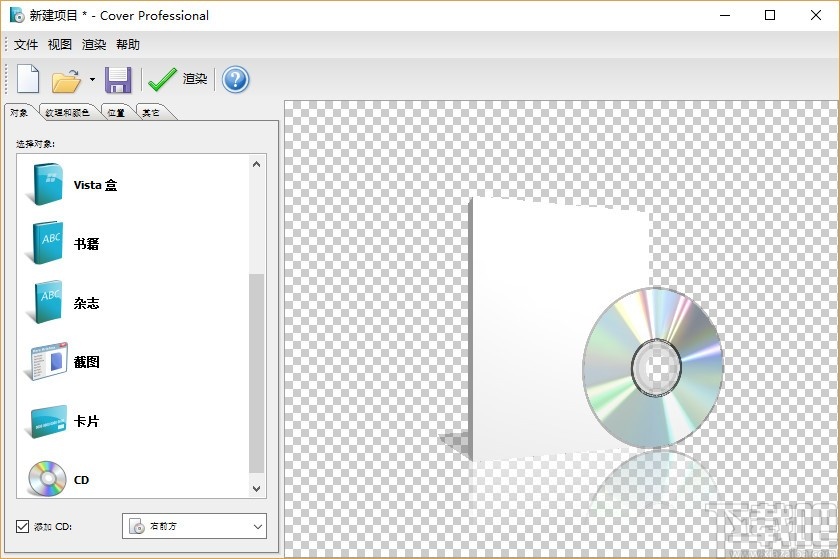This screenshot has height=559, width=840.
Task: Save the project with the floppy disk icon
Action: (x=118, y=80)
